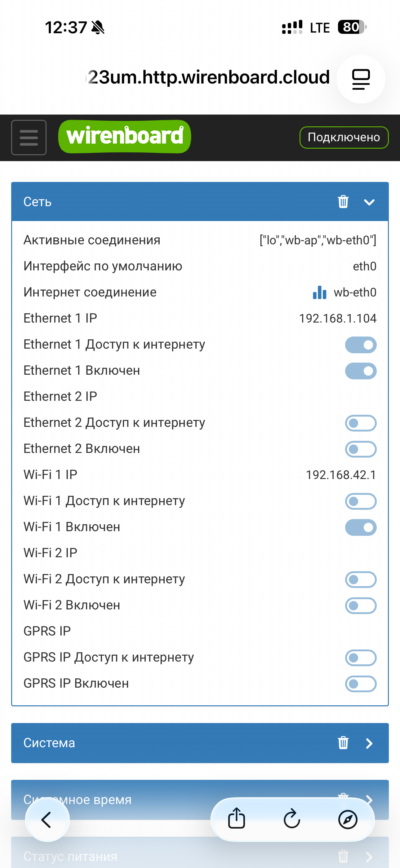This screenshot has width=400, height=868.
Task: Toggle Ethernet 1 Включен switch
Action: [x=361, y=371]
